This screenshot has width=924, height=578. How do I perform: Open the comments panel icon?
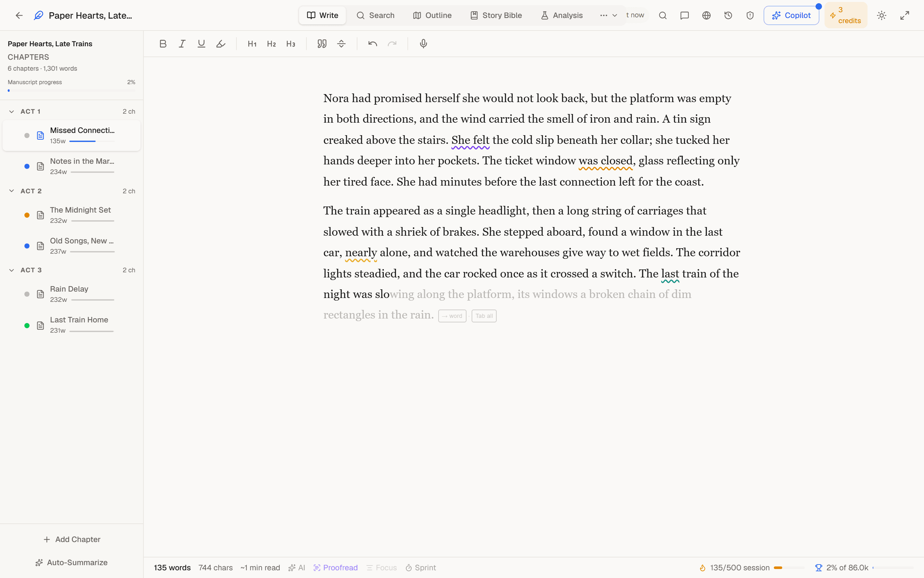(x=685, y=15)
